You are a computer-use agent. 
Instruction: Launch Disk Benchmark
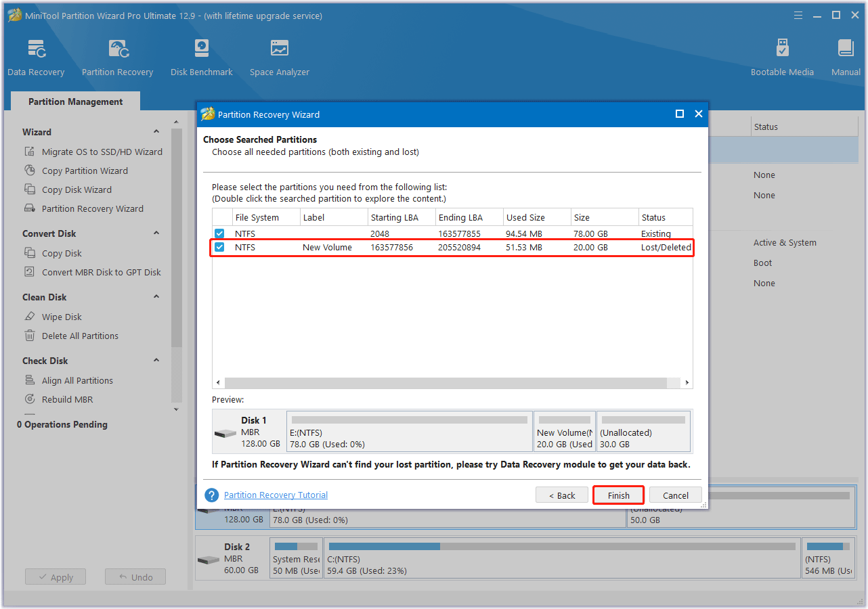(x=201, y=57)
